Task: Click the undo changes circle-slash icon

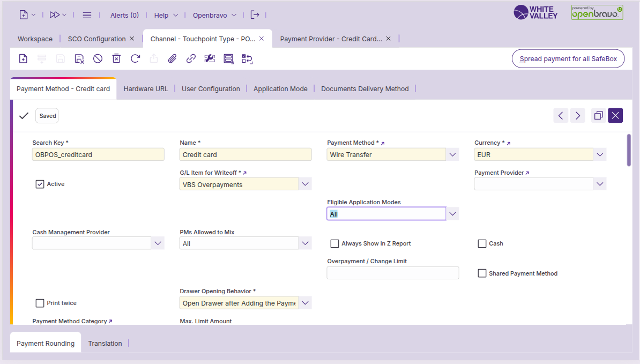Action: point(98,59)
